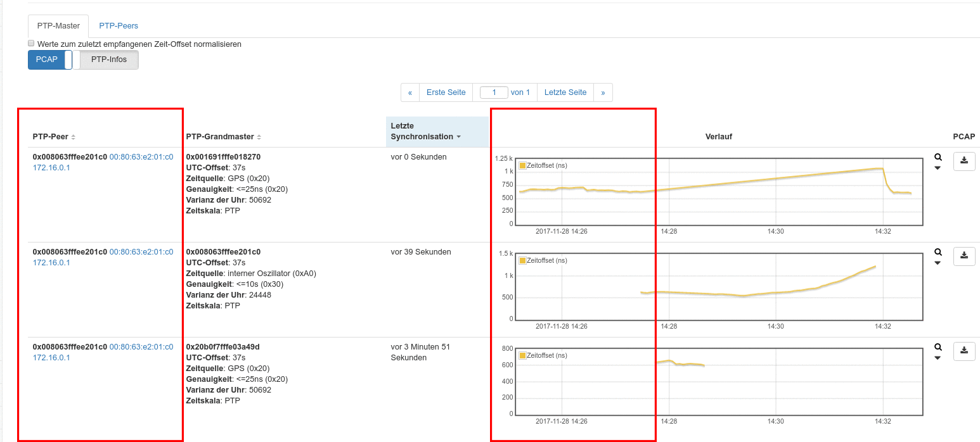Go to Letzte Seite in pagination

(x=565, y=92)
